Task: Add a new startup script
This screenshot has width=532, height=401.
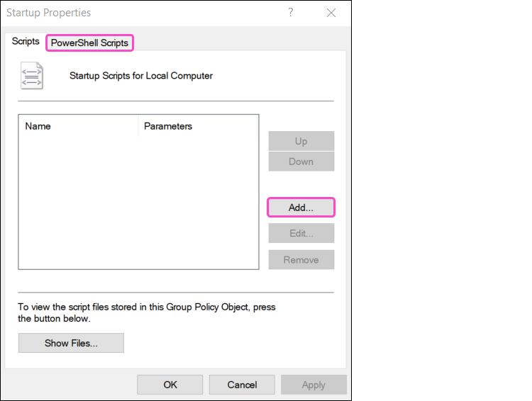Action: pos(301,208)
